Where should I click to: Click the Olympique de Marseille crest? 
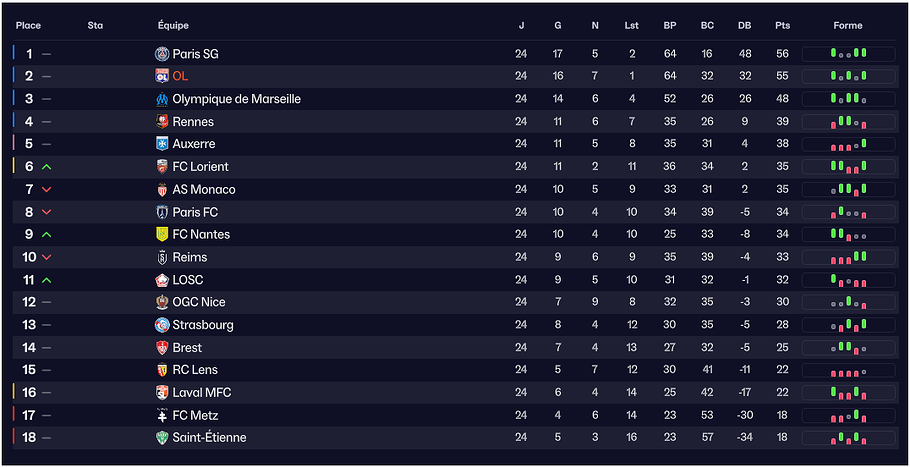[x=162, y=99]
